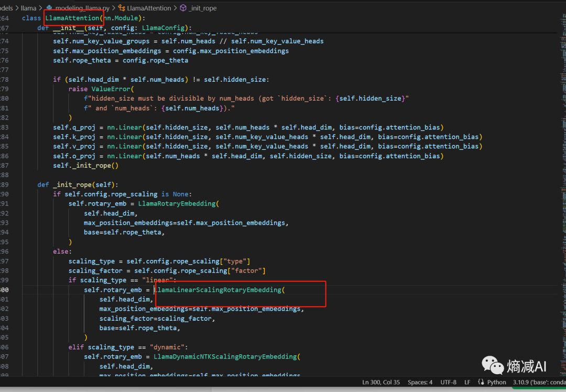Open the llama folder breadcrumb
566x392 pixels.
(28, 8)
